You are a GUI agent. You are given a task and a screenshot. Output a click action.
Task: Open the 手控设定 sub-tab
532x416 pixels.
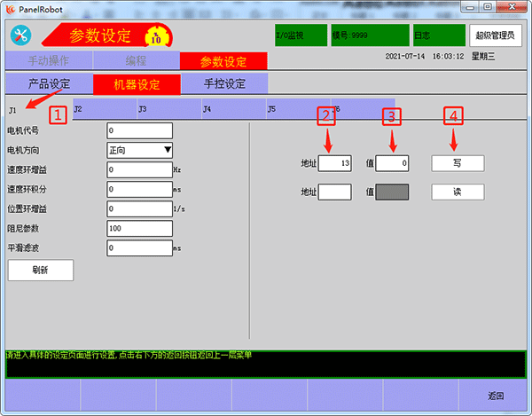click(x=224, y=84)
